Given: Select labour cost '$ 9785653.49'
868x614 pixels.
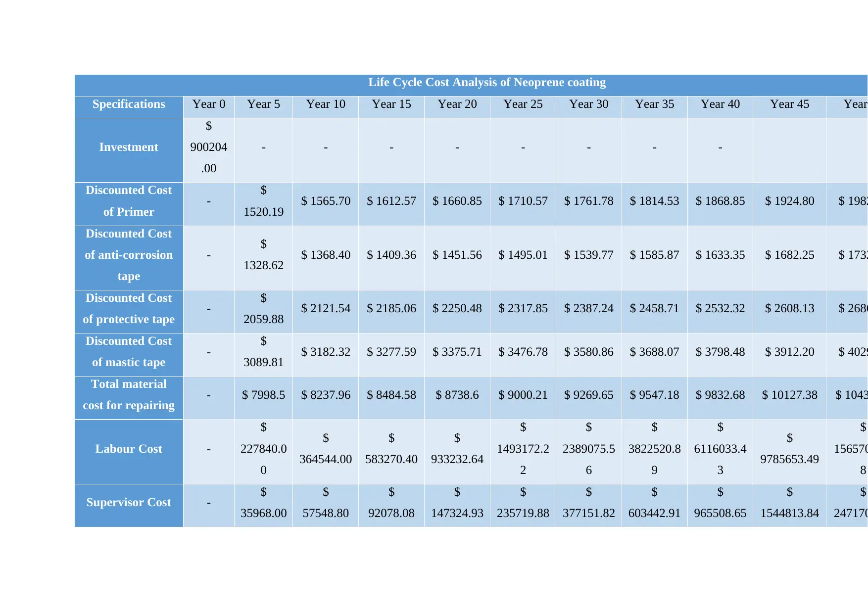Looking at the screenshot, I should [x=790, y=449].
